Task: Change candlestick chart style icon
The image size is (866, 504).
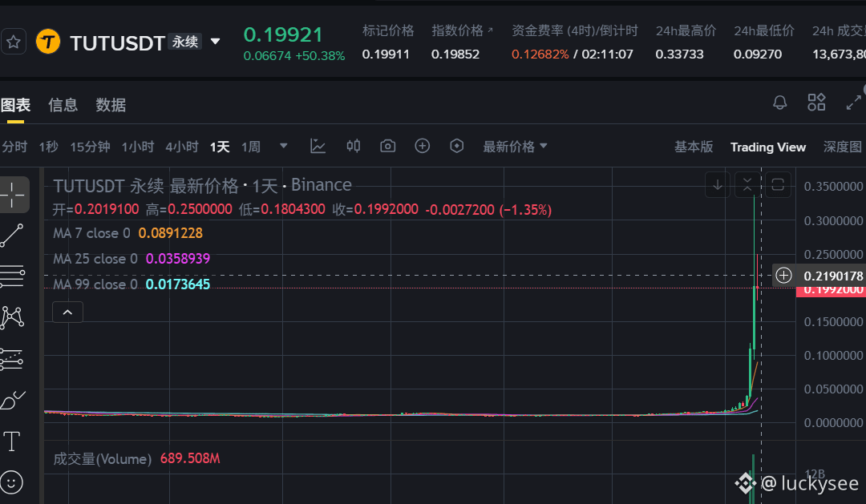Action: click(x=354, y=146)
